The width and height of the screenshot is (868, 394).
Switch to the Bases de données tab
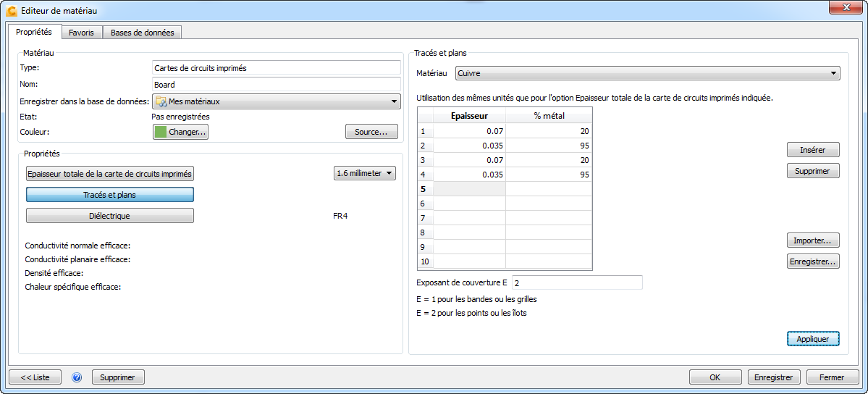[143, 33]
